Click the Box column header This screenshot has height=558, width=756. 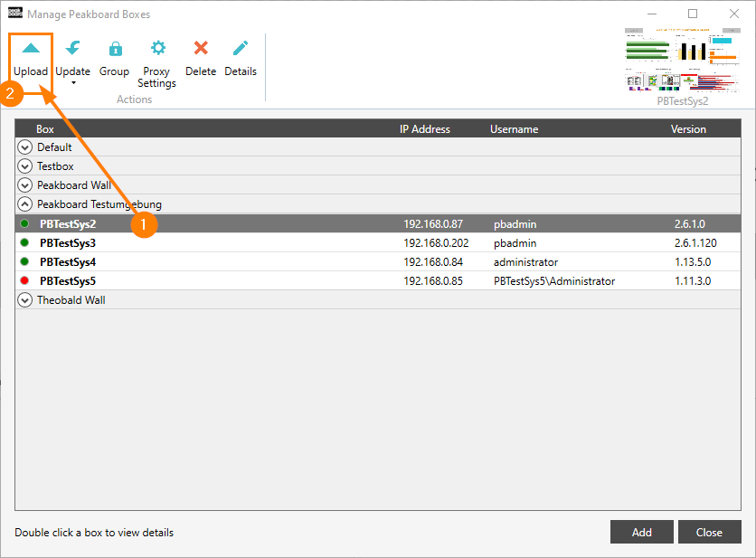(45, 129)
